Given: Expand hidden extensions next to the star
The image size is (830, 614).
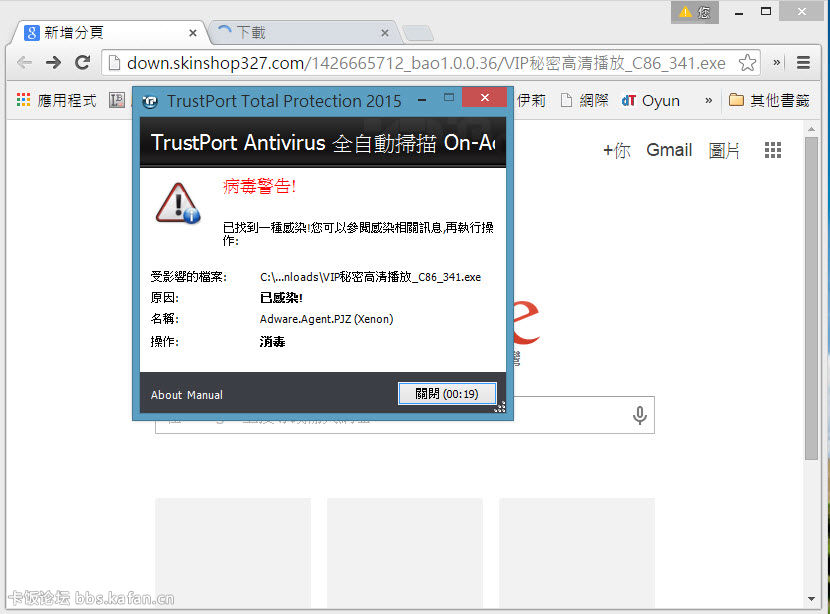Looking at the screenshot, I should click(777, 62).
